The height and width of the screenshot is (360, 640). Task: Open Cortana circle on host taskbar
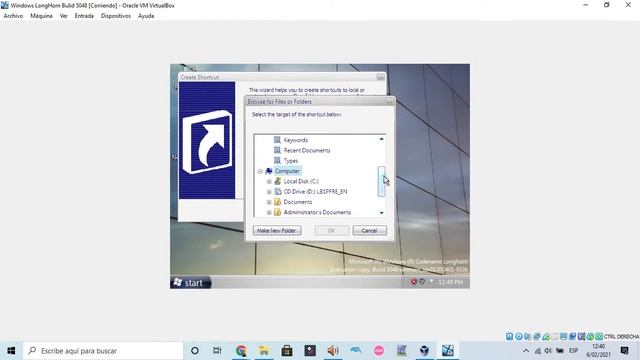pyautogui.click(x=195, y=351)
